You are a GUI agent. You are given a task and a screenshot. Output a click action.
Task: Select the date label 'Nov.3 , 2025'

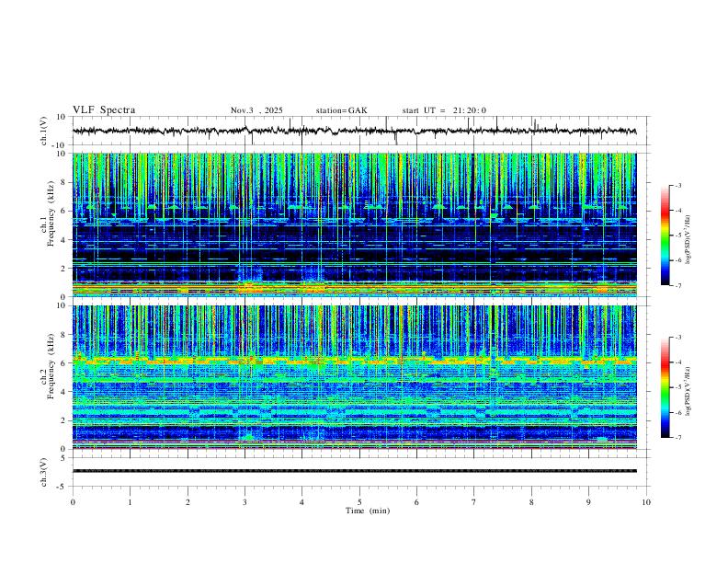pyautogui.click(x=256, y=110)
